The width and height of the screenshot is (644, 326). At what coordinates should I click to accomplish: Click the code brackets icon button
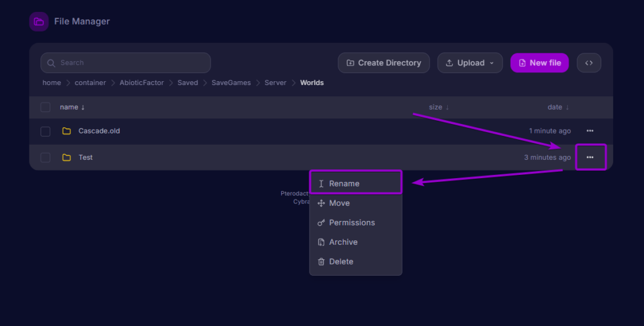click(x=589, y=63)
